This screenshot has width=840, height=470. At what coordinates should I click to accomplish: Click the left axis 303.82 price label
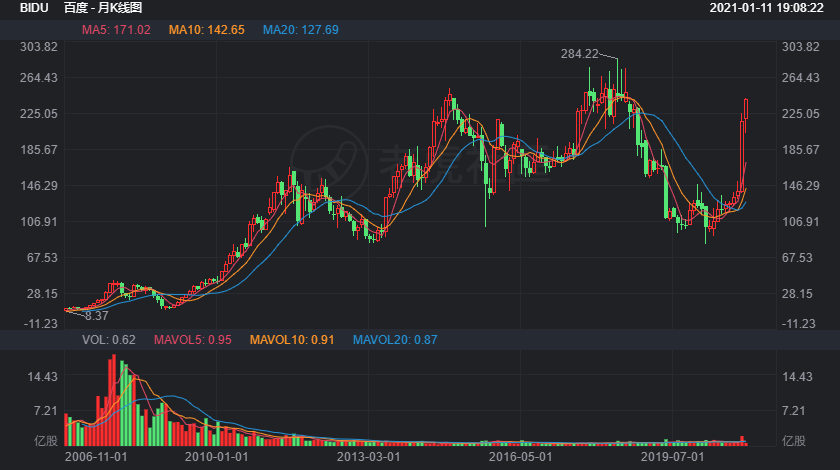[39, 47]
